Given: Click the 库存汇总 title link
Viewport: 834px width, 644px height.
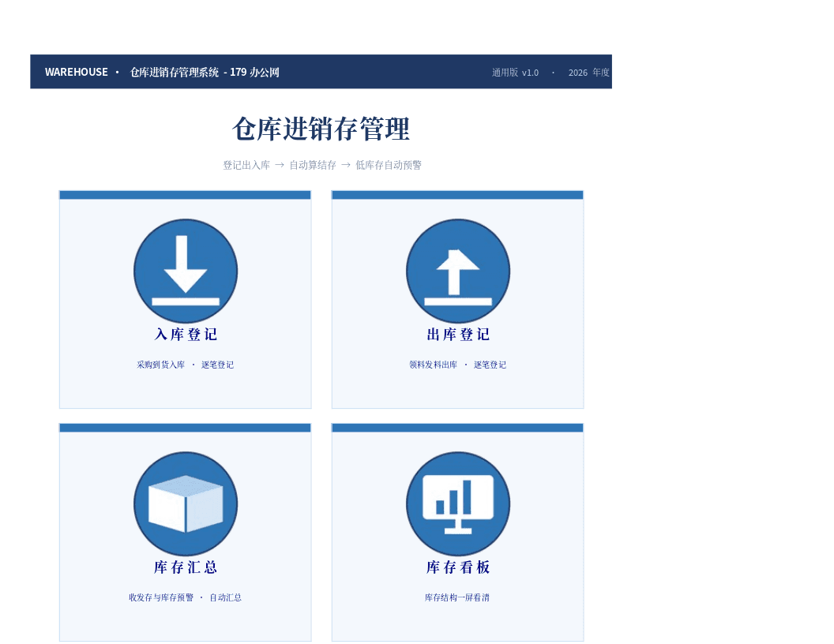Looking at the screenshot, I should (x=186, y=567).
